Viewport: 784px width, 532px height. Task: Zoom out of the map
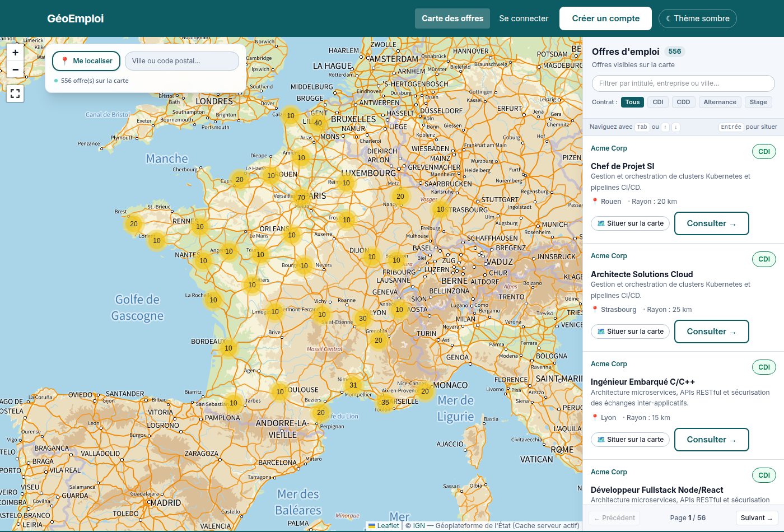pyautogui.click(x=15, y=69)
